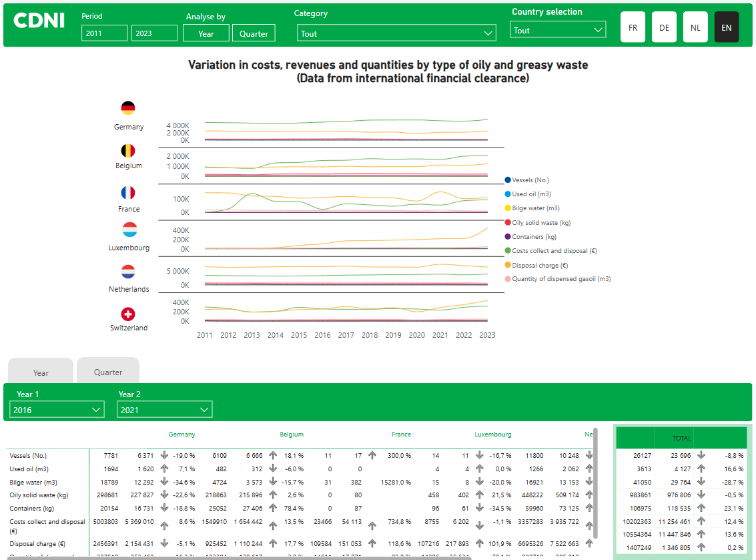Click down arrow in Germany Disposal charge row
Viewport: 756px width, 560px height.
tap(164, 543)
